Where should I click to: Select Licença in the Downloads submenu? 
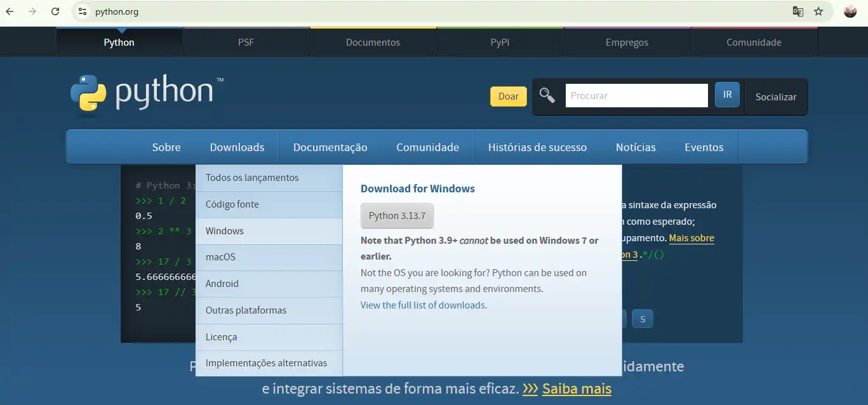click(269, 337)
